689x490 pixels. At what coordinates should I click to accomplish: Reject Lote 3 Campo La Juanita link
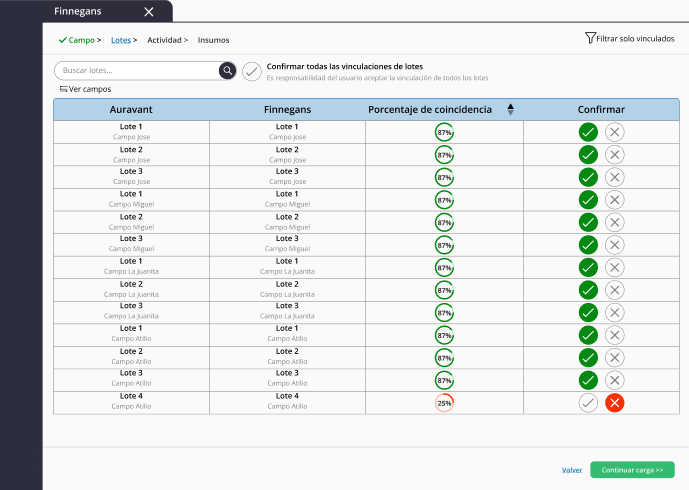pos(614,313)
